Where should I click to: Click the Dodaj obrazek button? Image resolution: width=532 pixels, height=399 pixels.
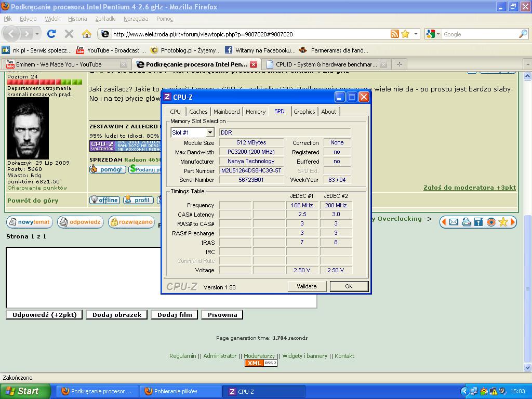(x=117, y=314)
